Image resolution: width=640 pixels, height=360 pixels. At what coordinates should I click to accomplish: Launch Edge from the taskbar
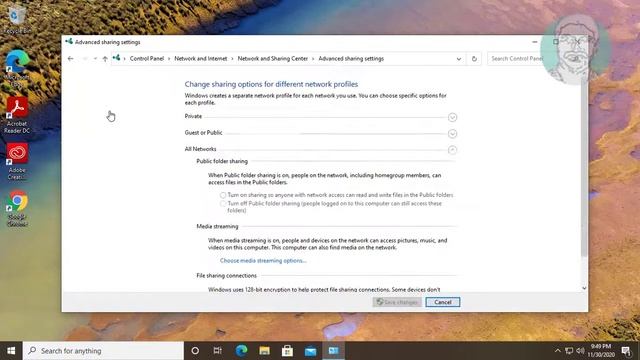(241, 351)
